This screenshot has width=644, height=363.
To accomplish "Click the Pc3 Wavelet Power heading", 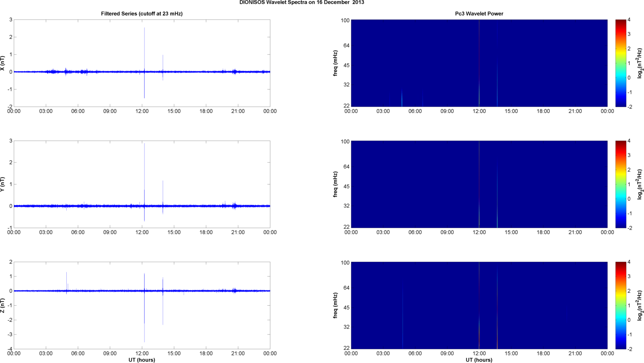I will pos(479,14).
